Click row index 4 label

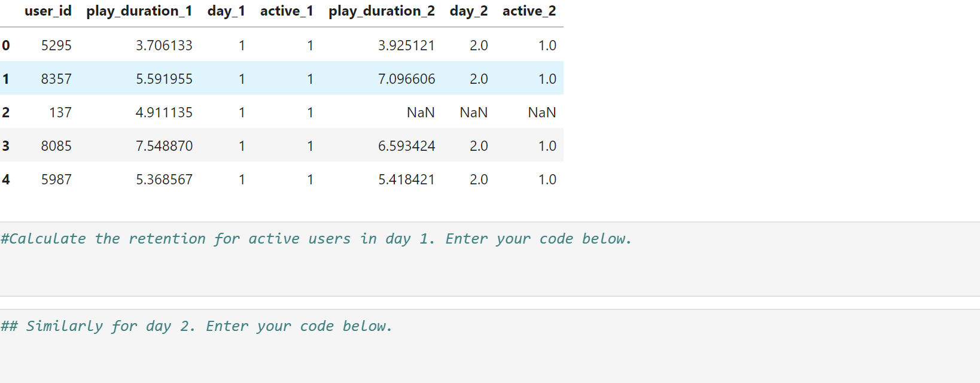click(x=6, y=180)
